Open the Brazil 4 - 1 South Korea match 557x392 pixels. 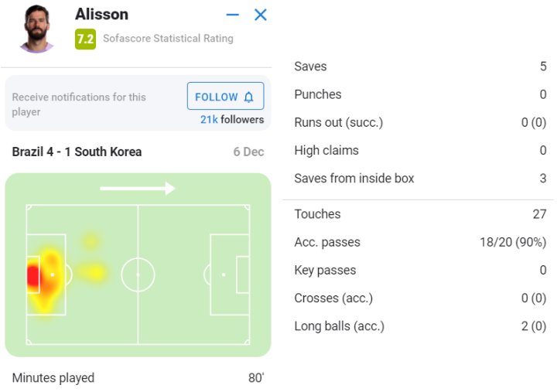coord(77,152)
